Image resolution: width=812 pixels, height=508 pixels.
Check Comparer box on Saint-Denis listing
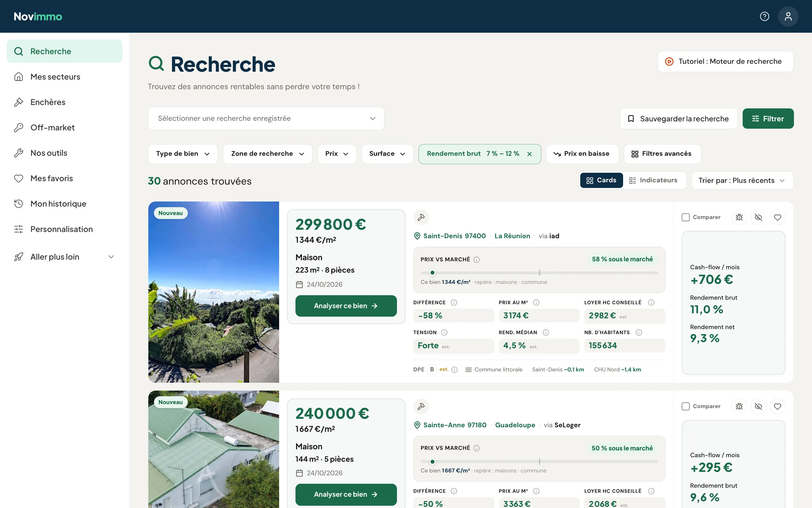pyautogui.click(x=685, y=217)
